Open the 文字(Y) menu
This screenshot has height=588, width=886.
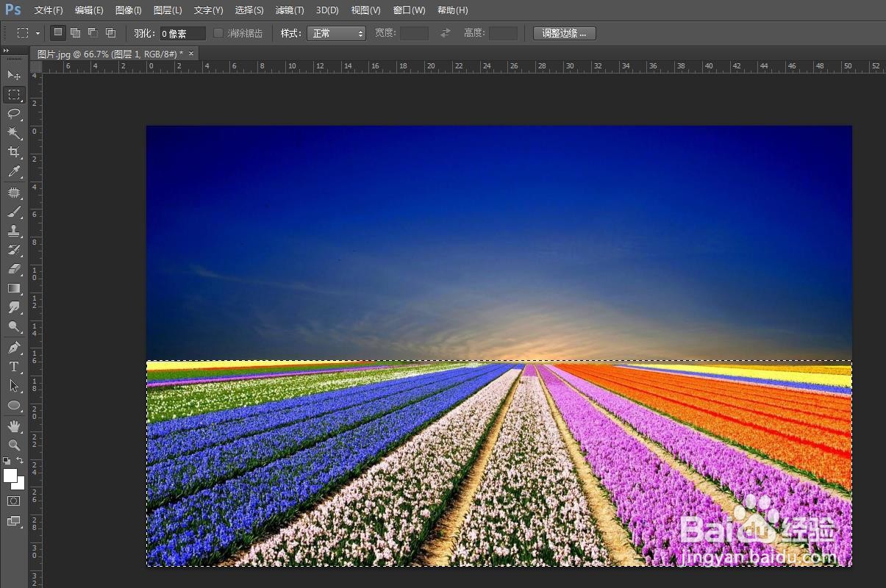click(x=208, y=10)
